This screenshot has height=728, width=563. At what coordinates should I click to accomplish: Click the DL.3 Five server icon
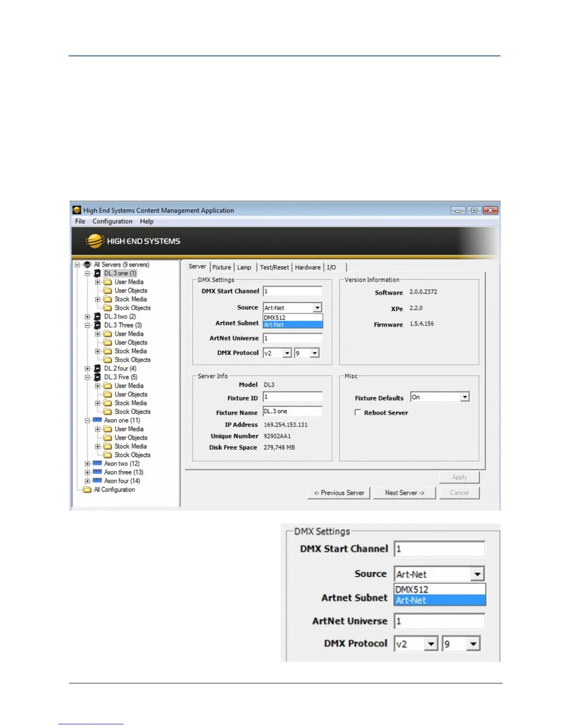(97, 377)
